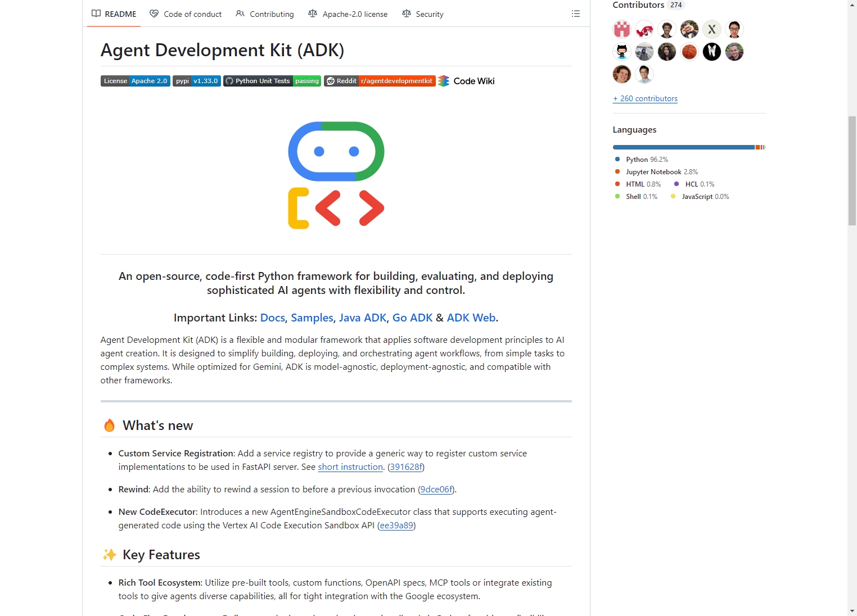Click the Python Unit Tests passing badge
This screenshot has width=857, height=616.
[x=272, y=81]
